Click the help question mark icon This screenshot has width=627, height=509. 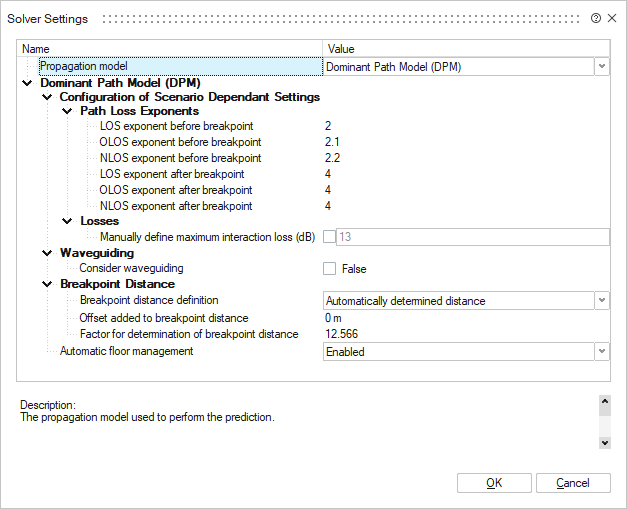pyautogui.click(x=596, y=18)
